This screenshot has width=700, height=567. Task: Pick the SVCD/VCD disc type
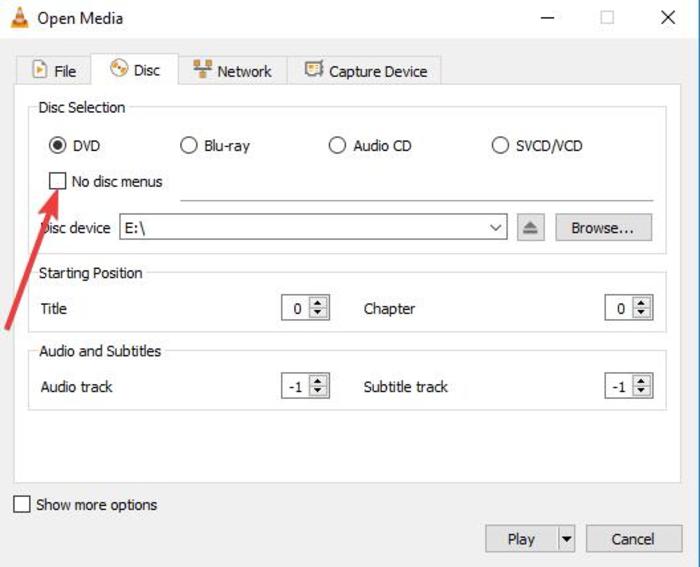pyautogui.click(x=500, y=145)
